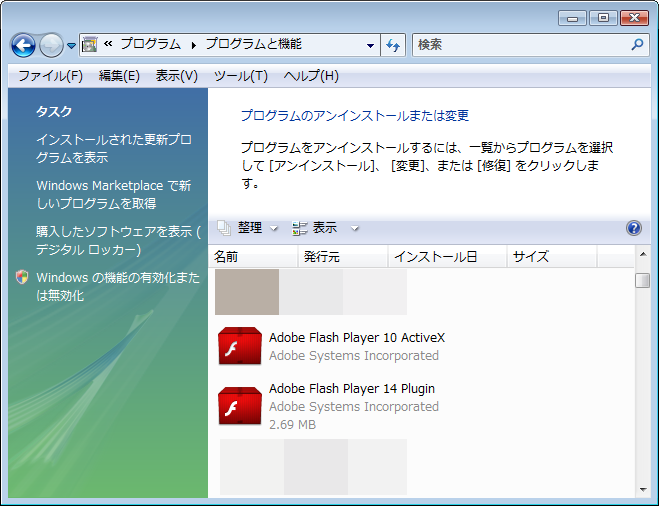This screenshot has width=659, height=506.
Task: Sort by the 発行元 column header
Action: pyautogui.click(x=343, y=256)
